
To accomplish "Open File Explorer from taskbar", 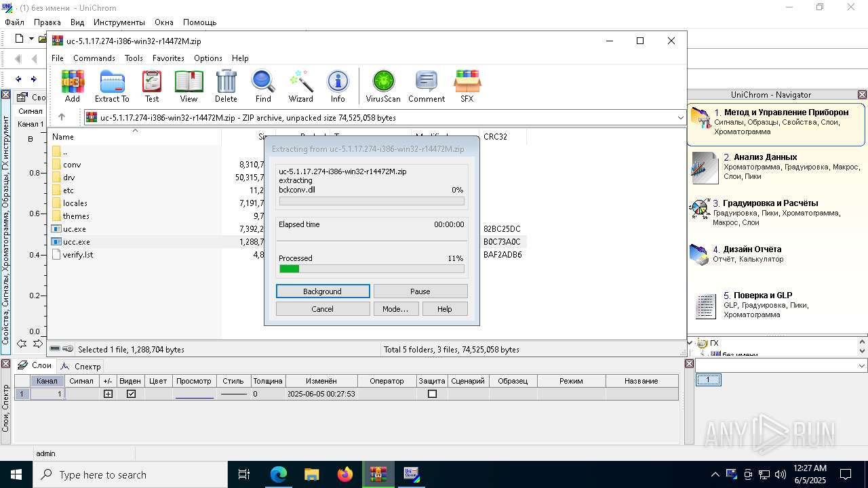I will pos(311,474).
